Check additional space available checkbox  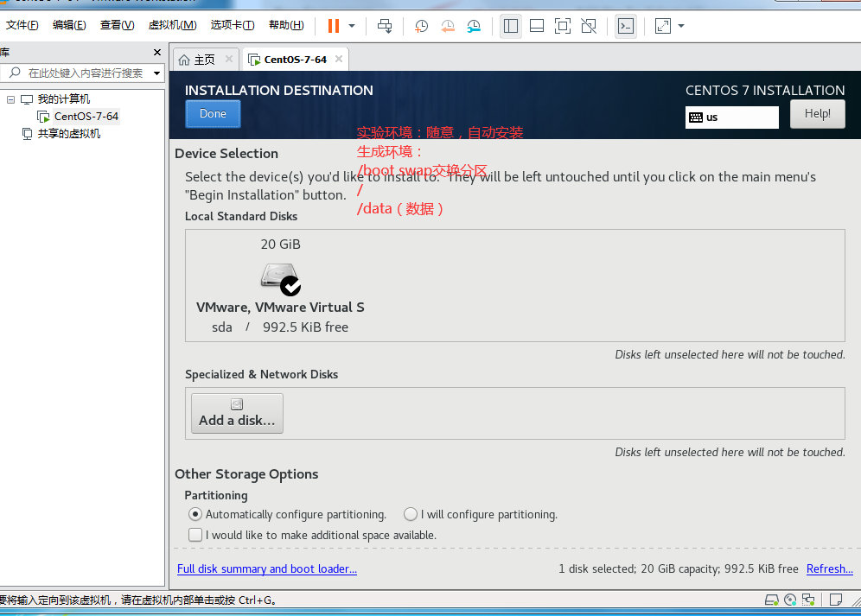click(x=195, y=535)
